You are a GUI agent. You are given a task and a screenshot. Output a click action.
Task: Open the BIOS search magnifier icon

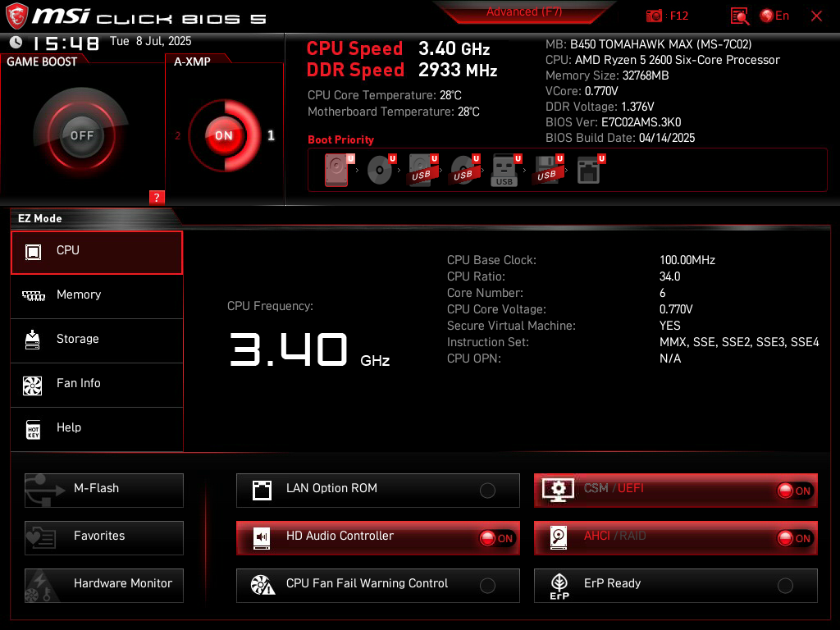click(739, 16)
